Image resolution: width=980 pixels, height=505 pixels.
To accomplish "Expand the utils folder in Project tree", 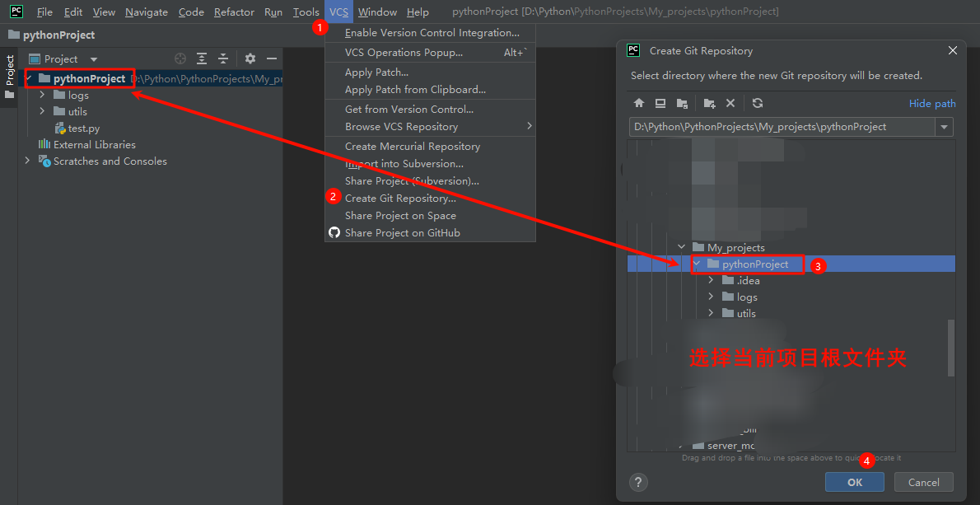I will pos(42,112).
